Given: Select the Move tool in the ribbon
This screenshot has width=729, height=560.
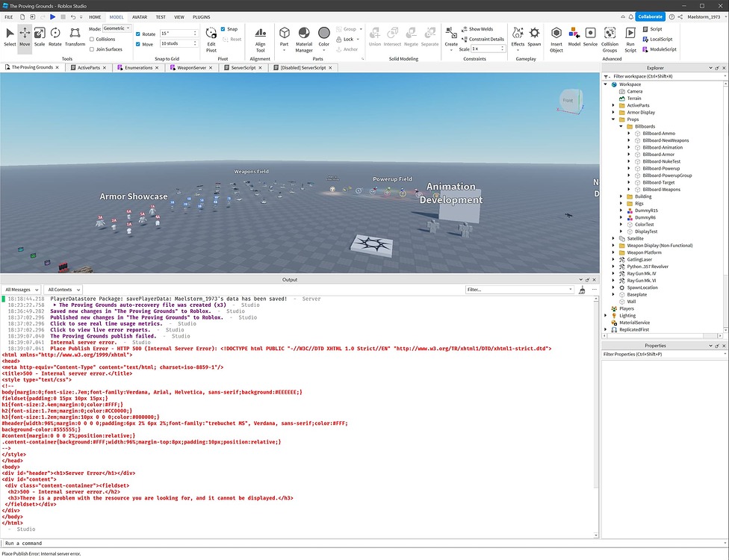Looking at the screenshot, I should [x=25, y=37].
